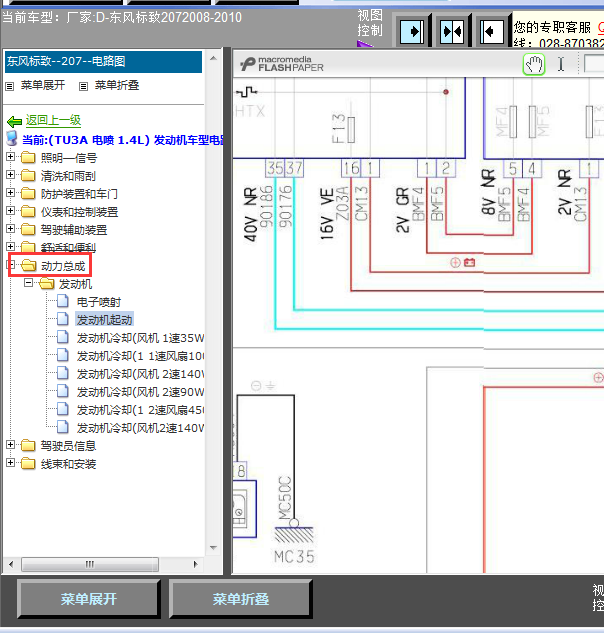Open 发动机冷却(风机2速140W last entry
This screenshot has width=604, height=633.
coord(140,428)
